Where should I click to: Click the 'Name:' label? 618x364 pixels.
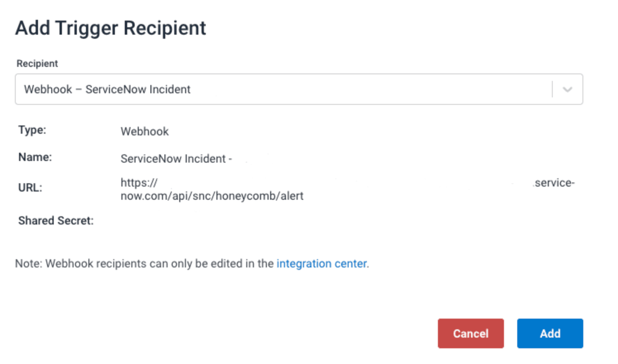pos(35,157)
